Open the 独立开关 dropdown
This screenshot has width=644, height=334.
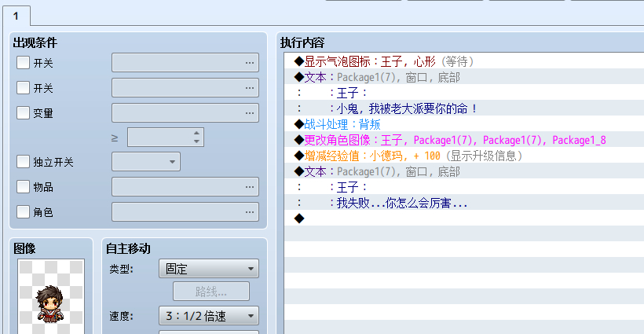pyautogui.click(x=146, y=162)
